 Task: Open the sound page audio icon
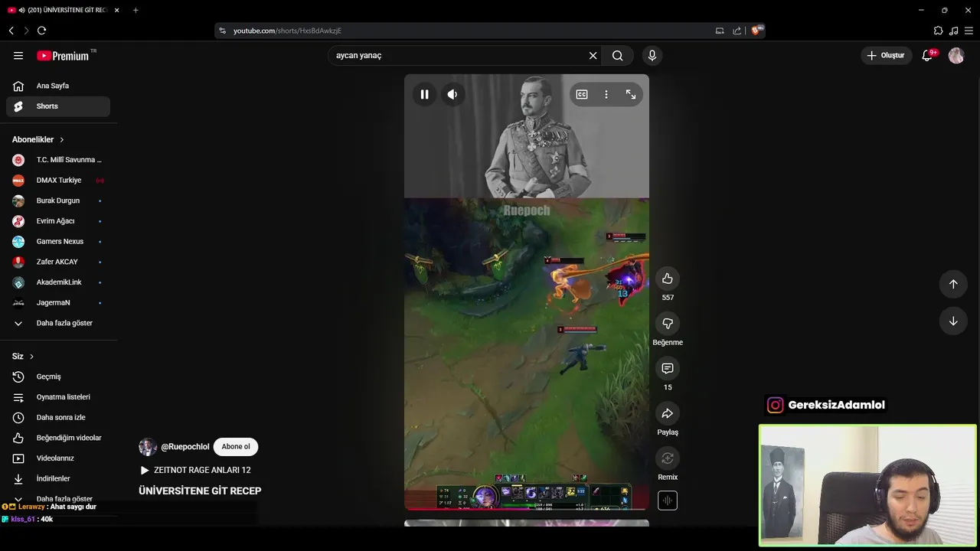(668, 500)
